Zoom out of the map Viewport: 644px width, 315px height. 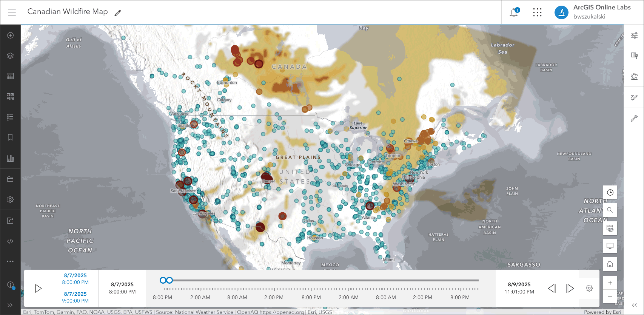click(x=610, y=296)
